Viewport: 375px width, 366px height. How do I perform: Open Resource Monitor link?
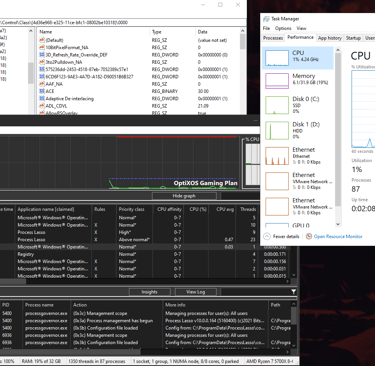tap(338, 236)
